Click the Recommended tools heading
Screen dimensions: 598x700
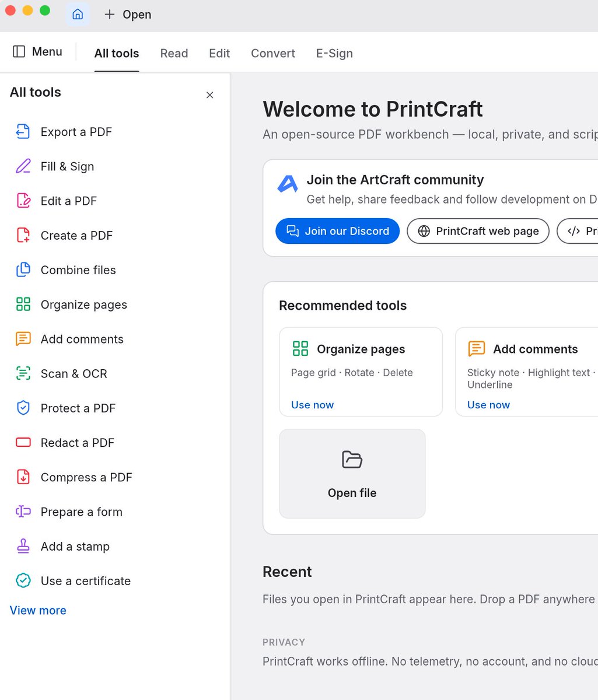tap(343, 306)
